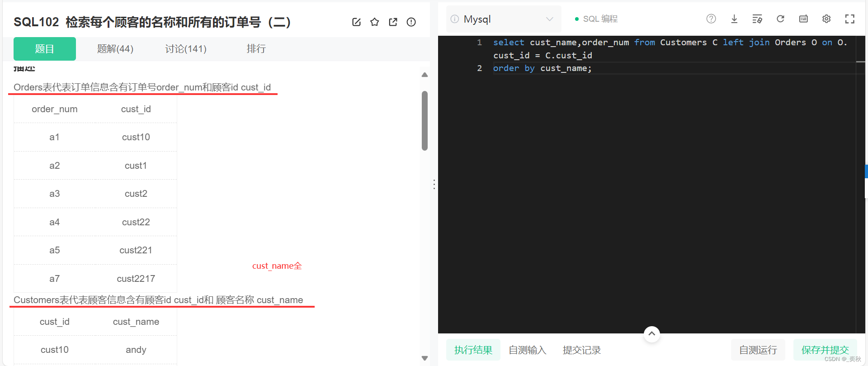Screen dimensions: 868x366
Task: Click scroll up arrow in description pane
Action: [x=425, y=75]
